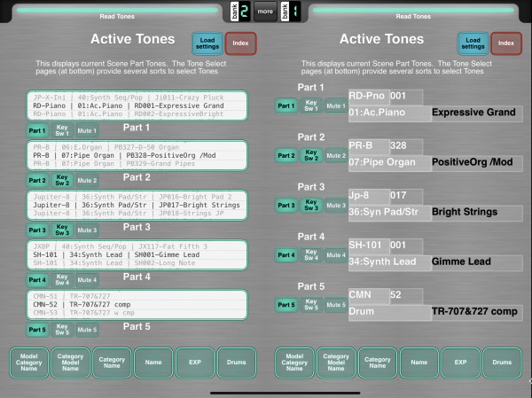Open left Name sort tab
The height and width of the screenshot is (398, 532).
(x=153, y=363)
